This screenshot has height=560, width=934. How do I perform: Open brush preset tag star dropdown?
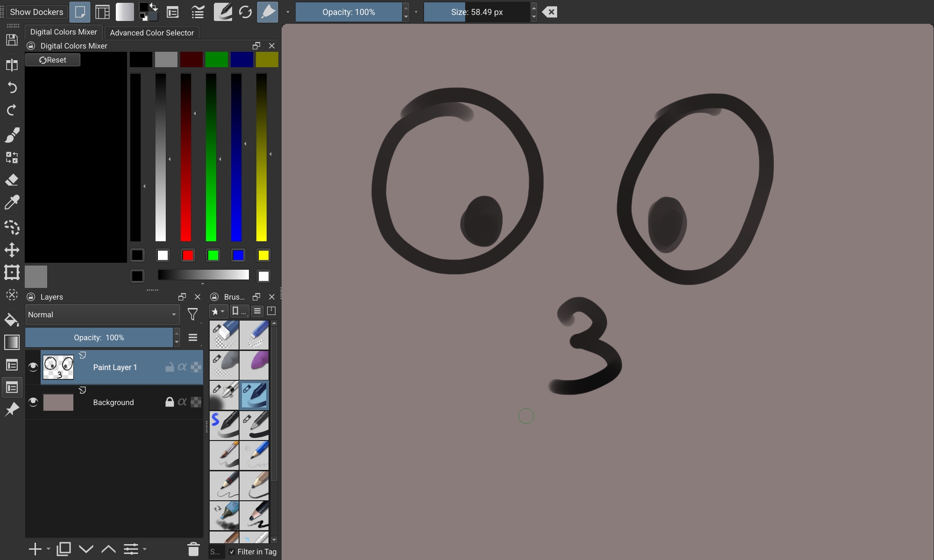218,311
